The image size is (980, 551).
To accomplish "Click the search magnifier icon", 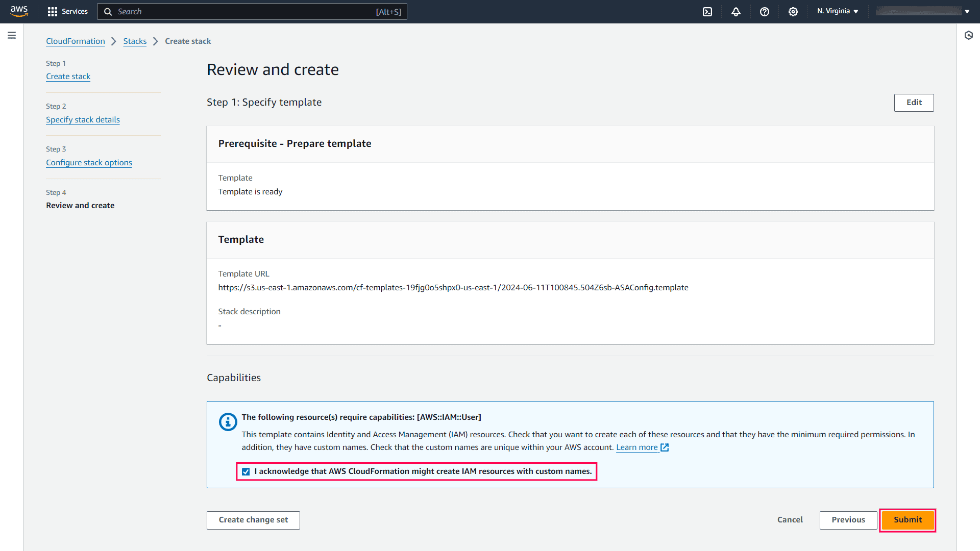I will click(x=108, y=11).
